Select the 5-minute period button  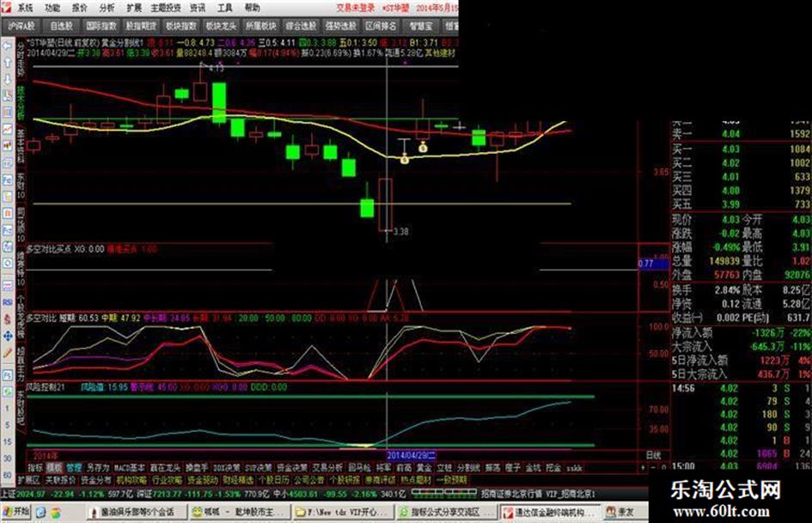pos(7,425)
